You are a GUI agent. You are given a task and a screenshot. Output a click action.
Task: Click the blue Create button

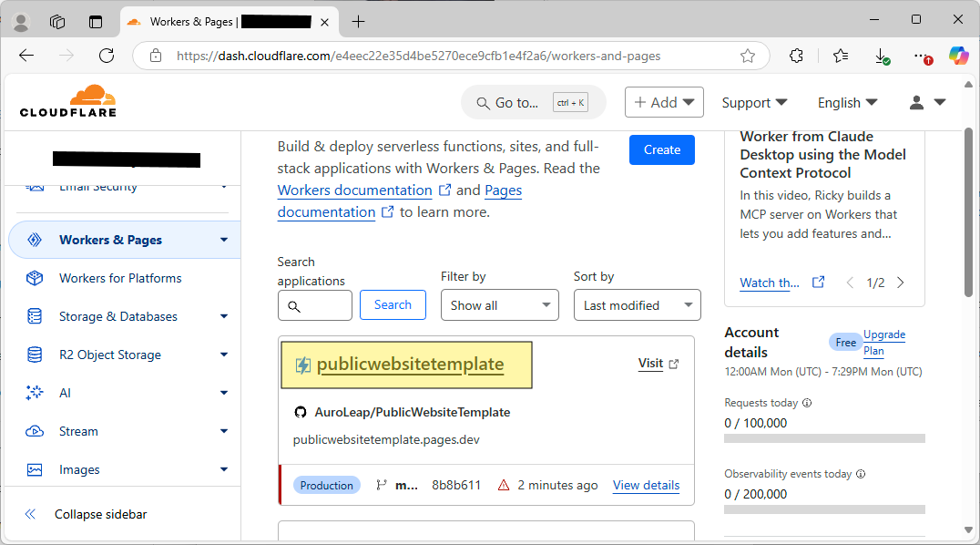tap(662, 150)
